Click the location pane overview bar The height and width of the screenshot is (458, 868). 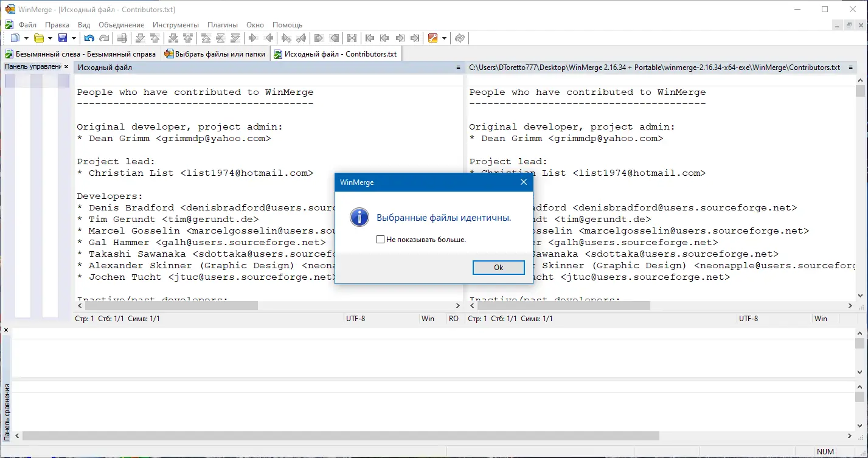(x=36, y=195)
